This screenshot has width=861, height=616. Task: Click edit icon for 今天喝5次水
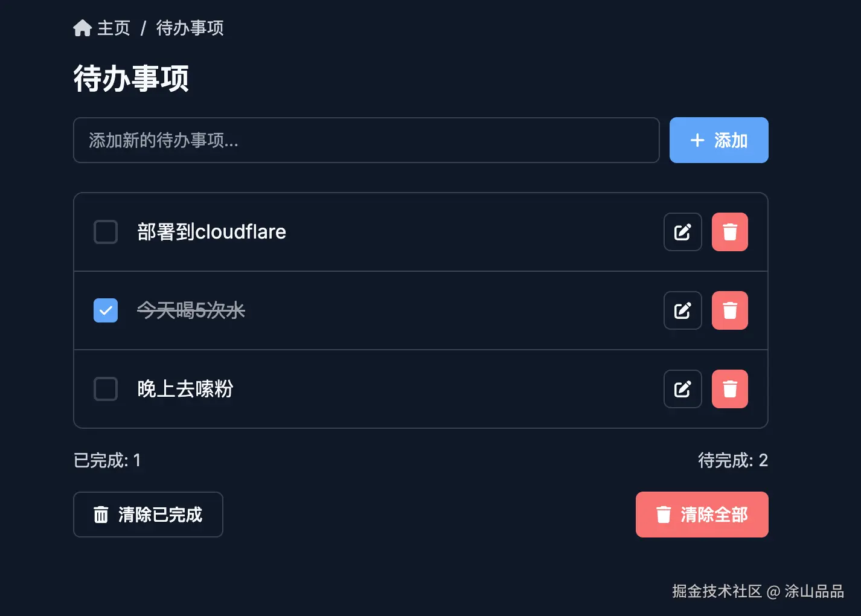click(682, 310)
